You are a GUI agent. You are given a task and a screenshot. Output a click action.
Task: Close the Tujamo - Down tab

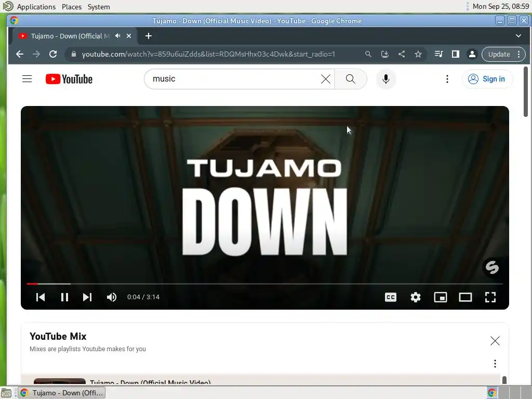click(x=129, y=36)
